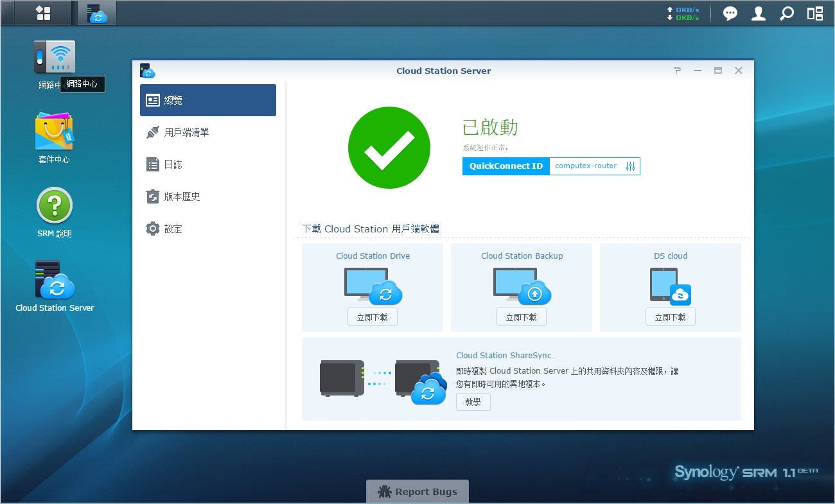835x504 pixels.
Task: Click the Cloud Station Backup title text
Action: click(x=522, y=256)
